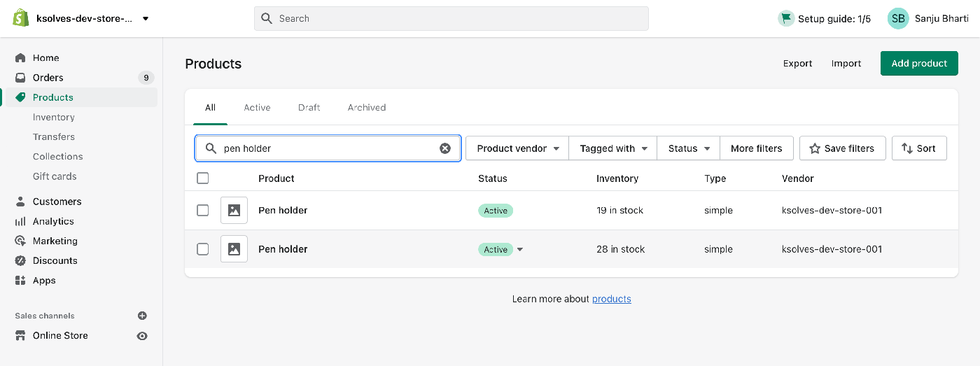Click the Setup guide flag icon

coord(786,19)
